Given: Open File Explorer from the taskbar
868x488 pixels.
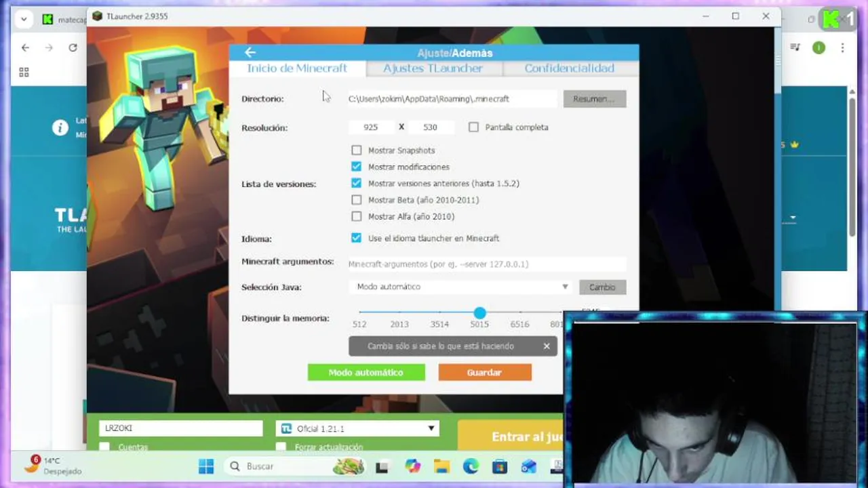Looking at the screenshot, I should (x=441, y=466).
